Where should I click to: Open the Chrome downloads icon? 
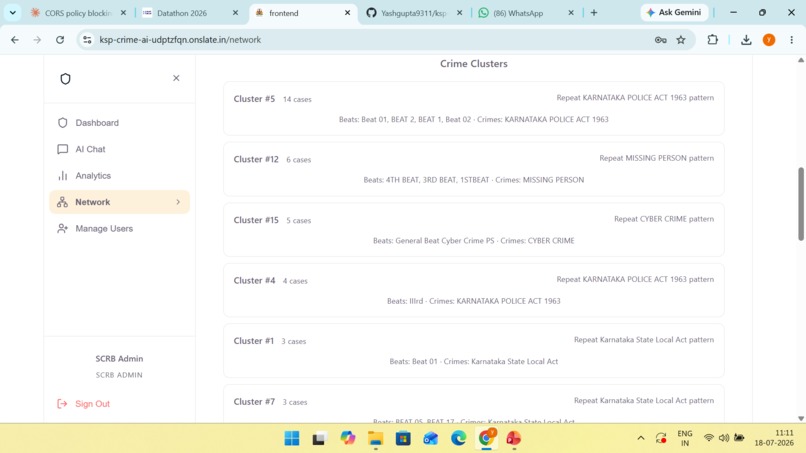(746, 40)
